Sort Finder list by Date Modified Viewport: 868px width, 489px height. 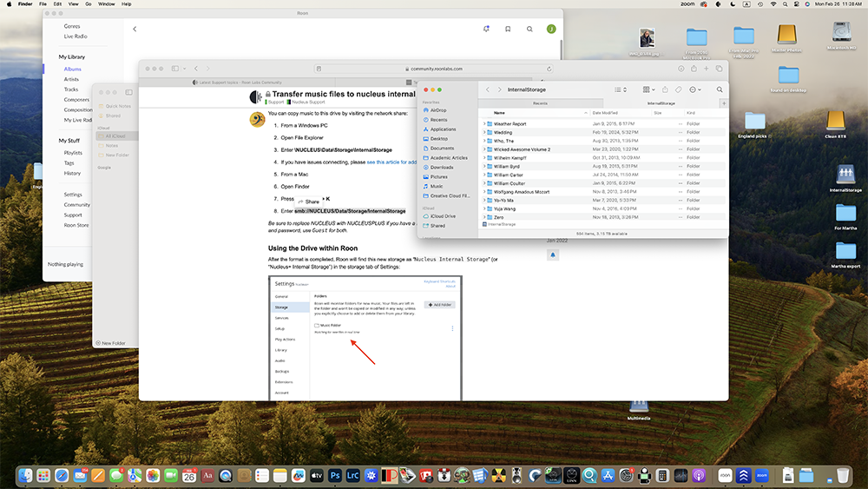[605, 113]
